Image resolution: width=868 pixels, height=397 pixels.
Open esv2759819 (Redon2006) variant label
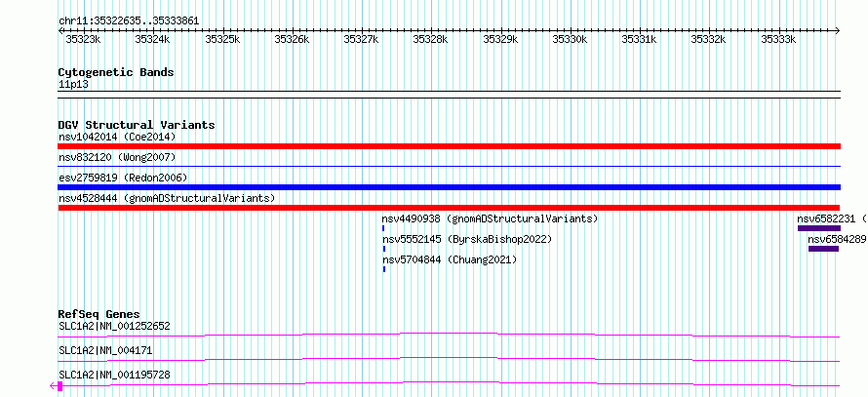click(x=123, y=178)
